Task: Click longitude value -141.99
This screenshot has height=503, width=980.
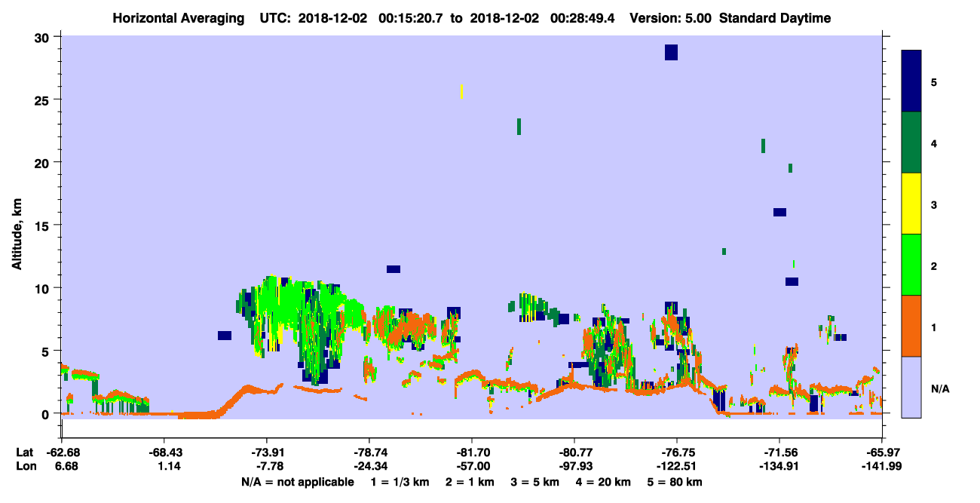Action: point(882,466)
